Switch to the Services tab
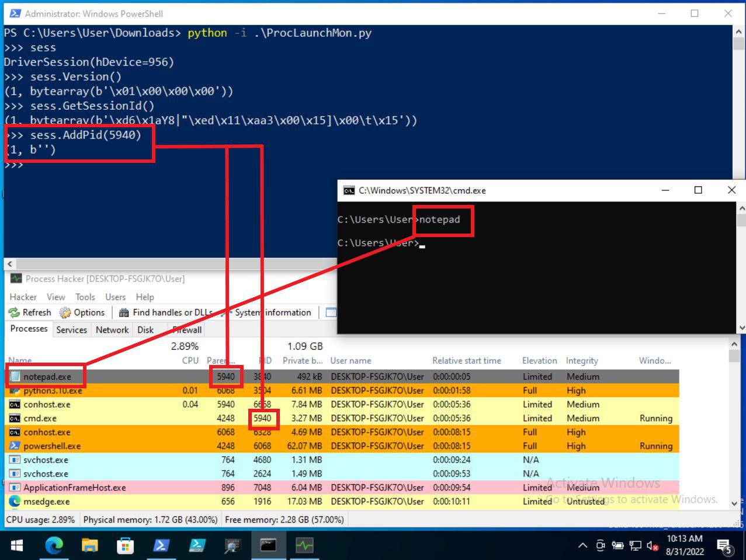Image resolution: width=746 pixels, height=560 pixels. (71, 330)
